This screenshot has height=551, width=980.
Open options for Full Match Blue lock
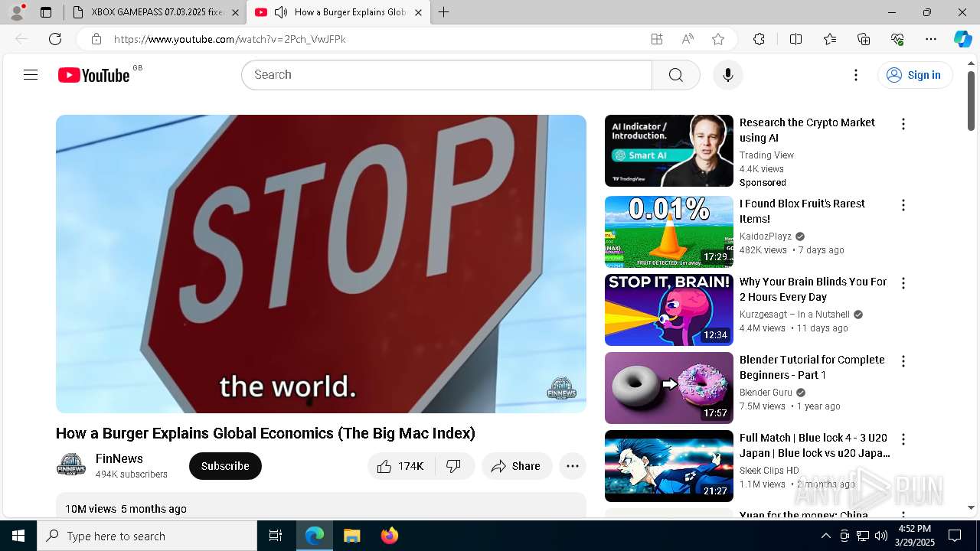click(903, 439)
